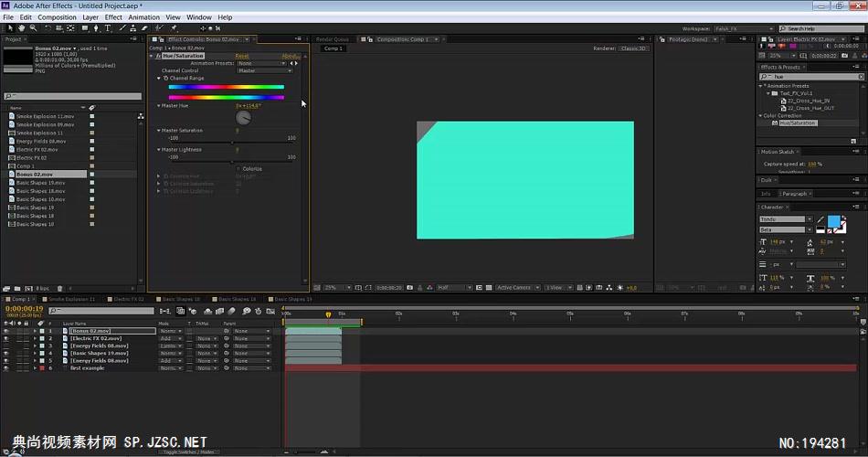Viewport: 868px width, 457px height.
Task: Open Channel Control Master dropdown
Action: click(264, 70)
